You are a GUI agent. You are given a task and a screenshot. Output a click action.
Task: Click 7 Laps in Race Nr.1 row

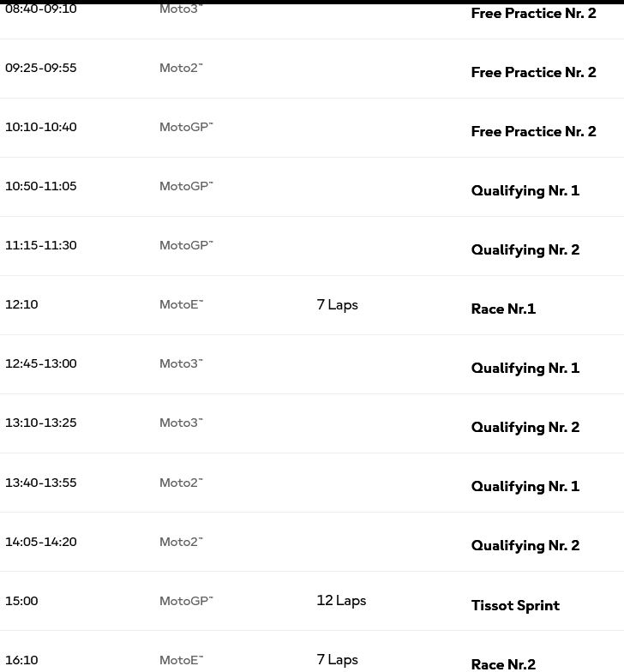coord(338,305)
